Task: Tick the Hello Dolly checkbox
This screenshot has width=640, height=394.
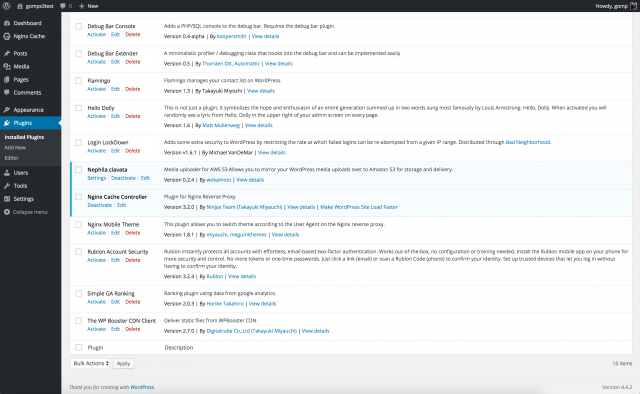Action: click(78, 108)
